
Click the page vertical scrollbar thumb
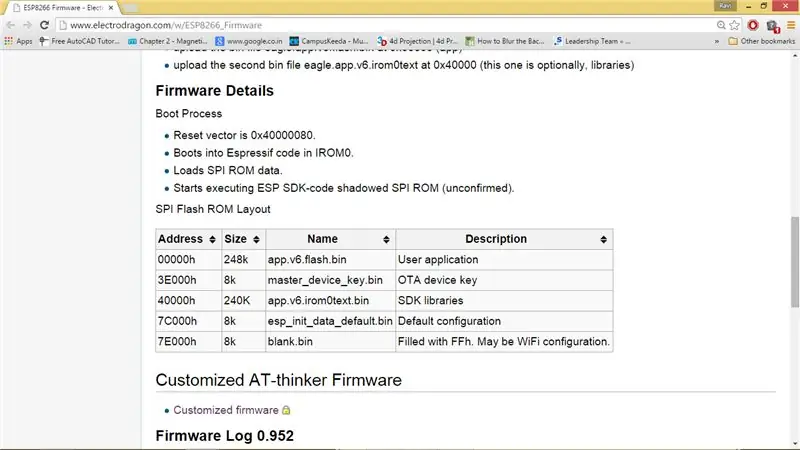click(x=795, y=262)
